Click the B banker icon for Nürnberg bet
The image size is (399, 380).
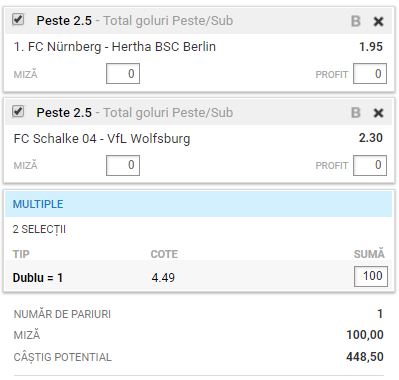coord(356,21)
